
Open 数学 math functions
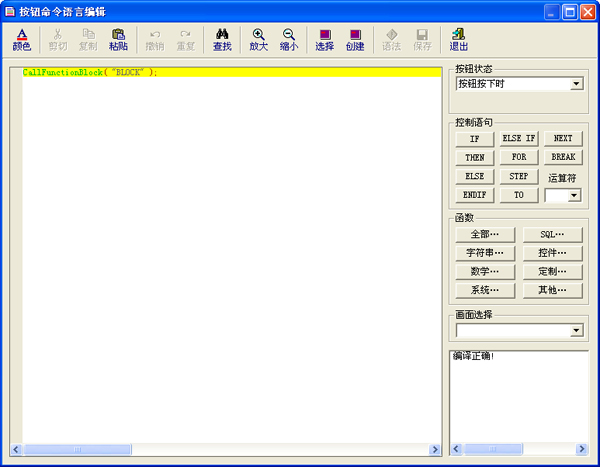pos(485,272)
